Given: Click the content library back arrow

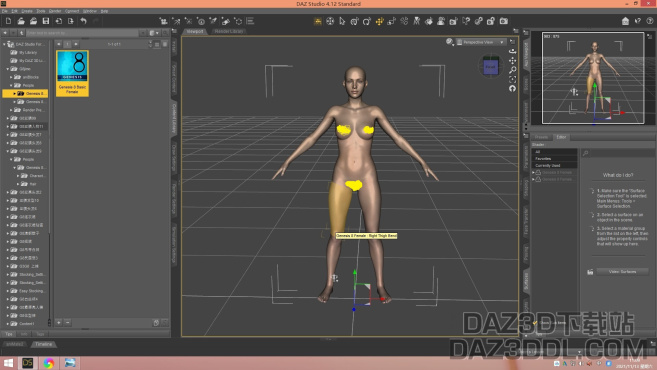Looking at the screenshot, I should pos(5,33).
